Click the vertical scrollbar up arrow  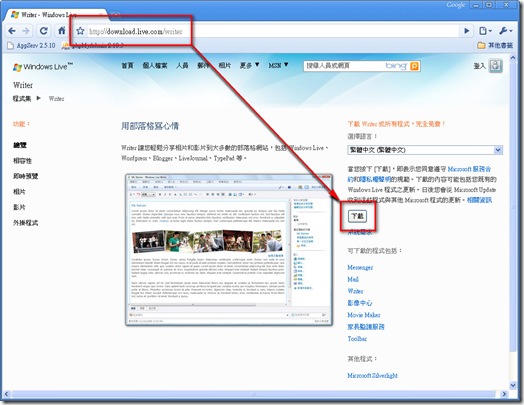(513, 58)
